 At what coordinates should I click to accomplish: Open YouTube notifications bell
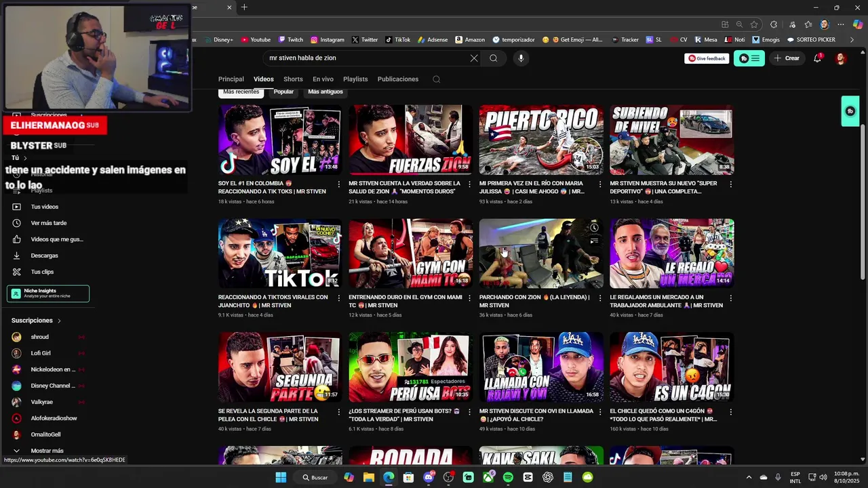tap(817, 58)
